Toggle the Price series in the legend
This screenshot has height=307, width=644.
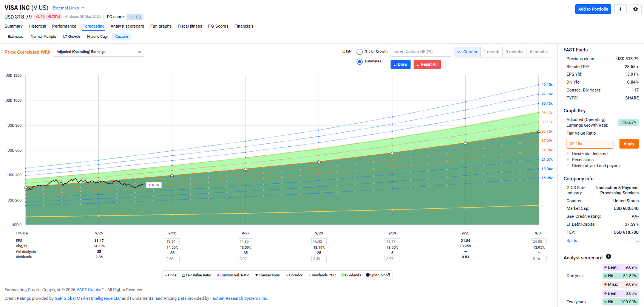[171, 275]
